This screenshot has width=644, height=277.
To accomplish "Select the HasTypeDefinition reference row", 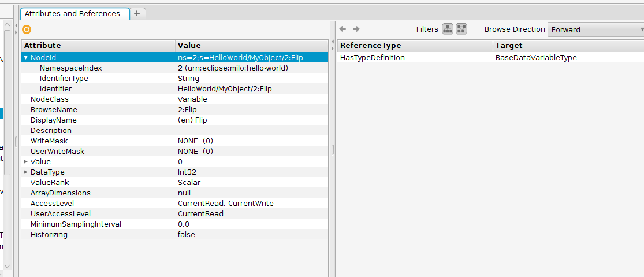I will coord(415,58).
